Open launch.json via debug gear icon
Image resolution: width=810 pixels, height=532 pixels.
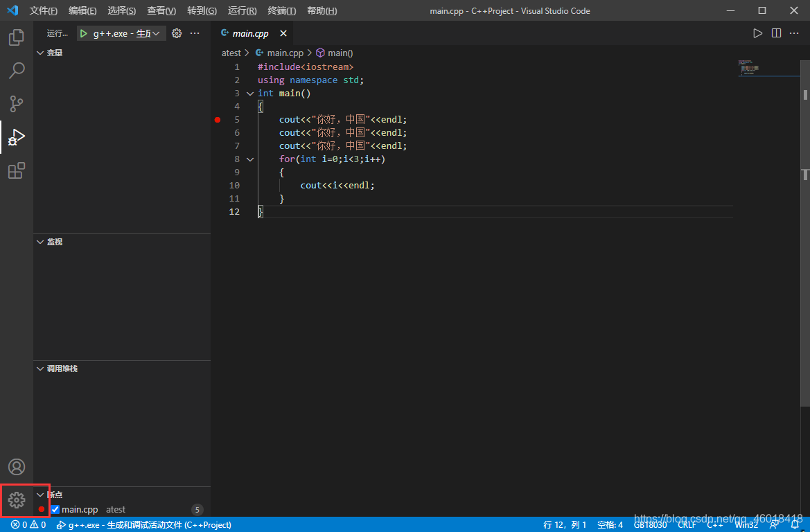[x=177, y=33]
